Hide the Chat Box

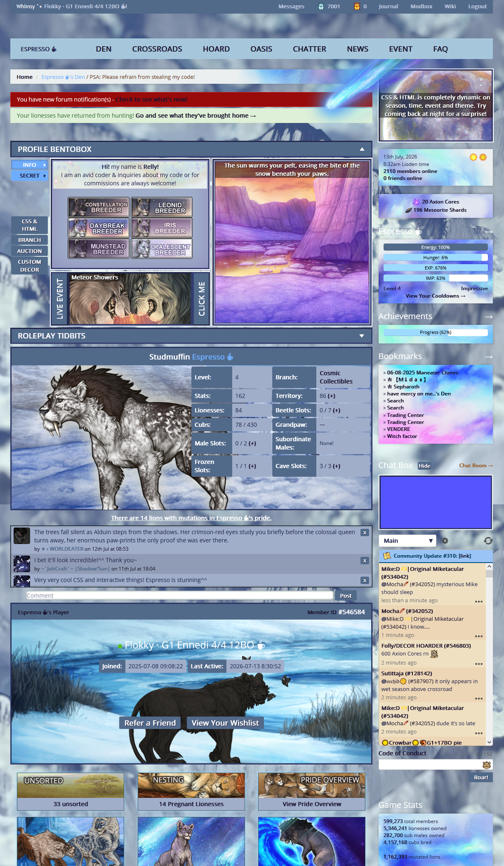point(424,466)
